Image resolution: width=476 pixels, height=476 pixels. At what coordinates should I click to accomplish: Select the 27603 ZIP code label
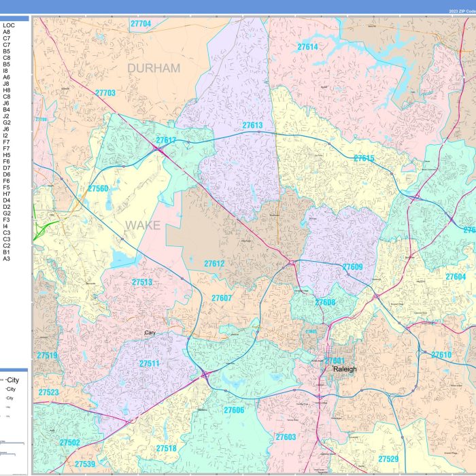(286, 437)
